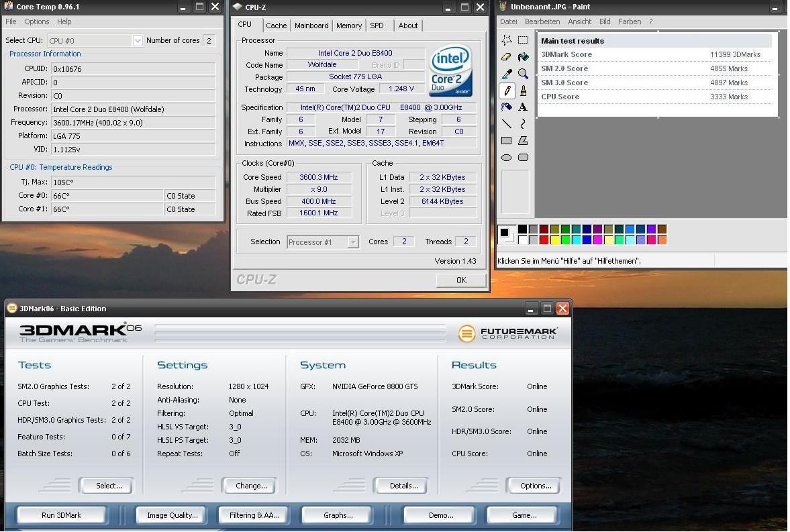Image resolution: width=790 pixels, height=532 pixels.
Task: Open the Select CPU dropdown in Core Temp
Action: [x=138, y=40]
